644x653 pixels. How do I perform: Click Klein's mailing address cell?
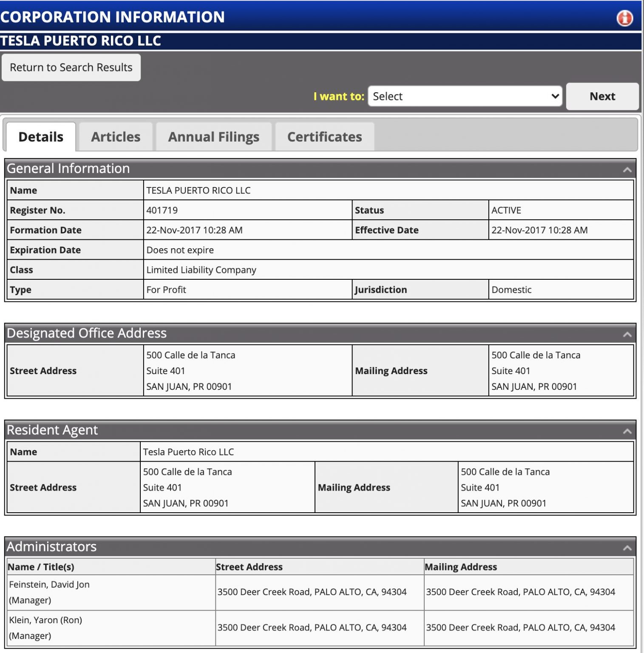529,627
